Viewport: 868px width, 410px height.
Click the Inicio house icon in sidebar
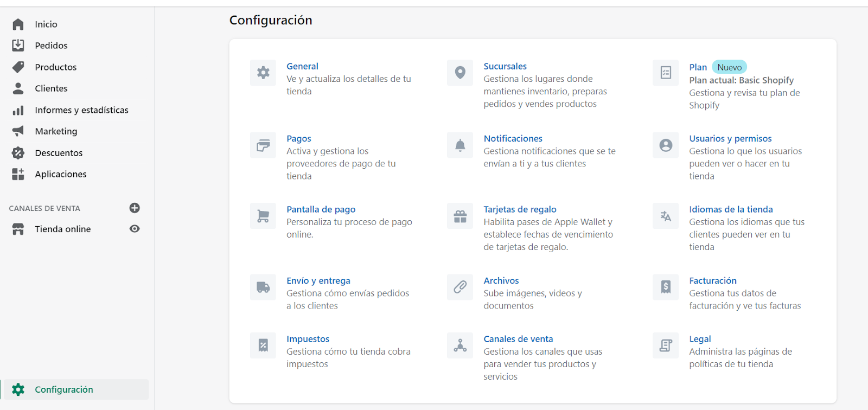point(18,24)
